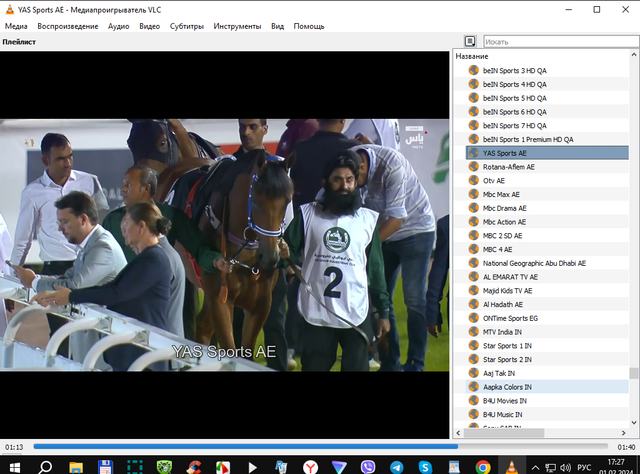This screenshot has height=474, width=640.
Task: Click the Искать playlist search field
Action: coord(561,42)
